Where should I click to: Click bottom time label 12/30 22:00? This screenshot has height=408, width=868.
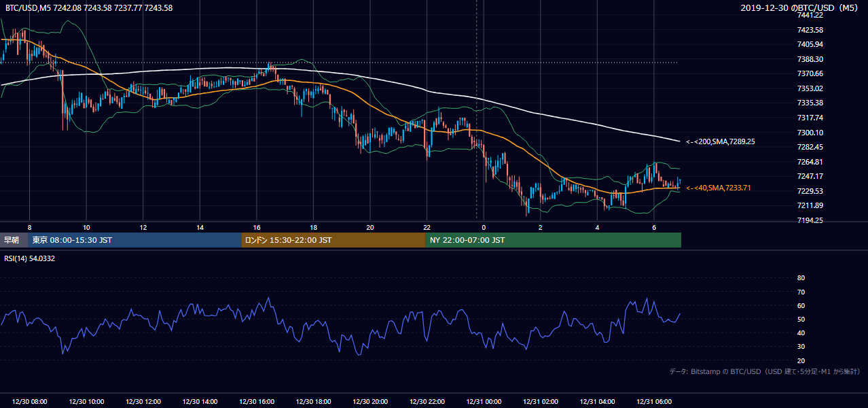tap(427, 402)
